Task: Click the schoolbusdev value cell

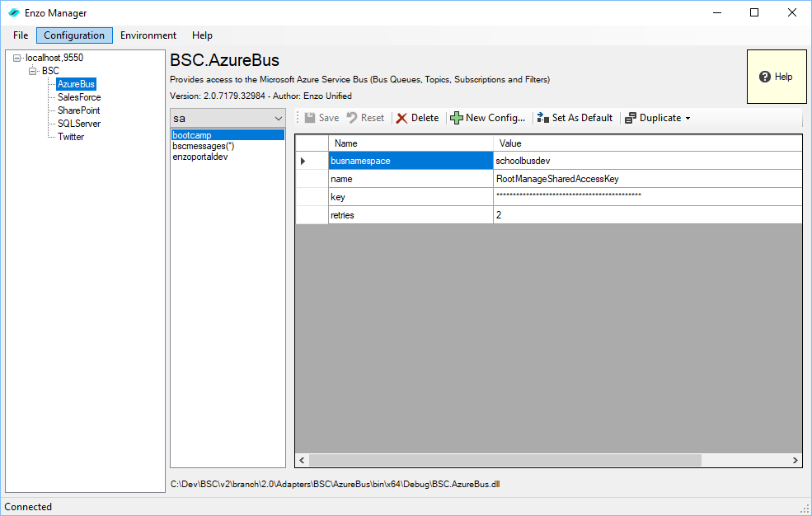Action: pyautogui.click(x=647, y=161)
